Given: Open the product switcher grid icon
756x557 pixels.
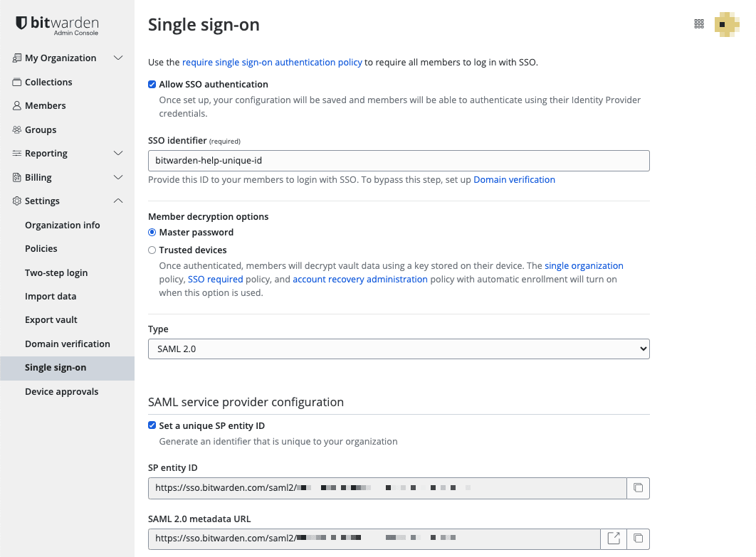Looking at the screenshot, I should [x=699, y=23].
